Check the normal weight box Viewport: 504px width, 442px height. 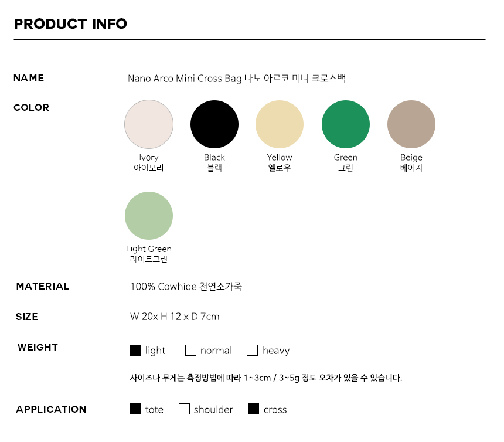click(190, 350)
